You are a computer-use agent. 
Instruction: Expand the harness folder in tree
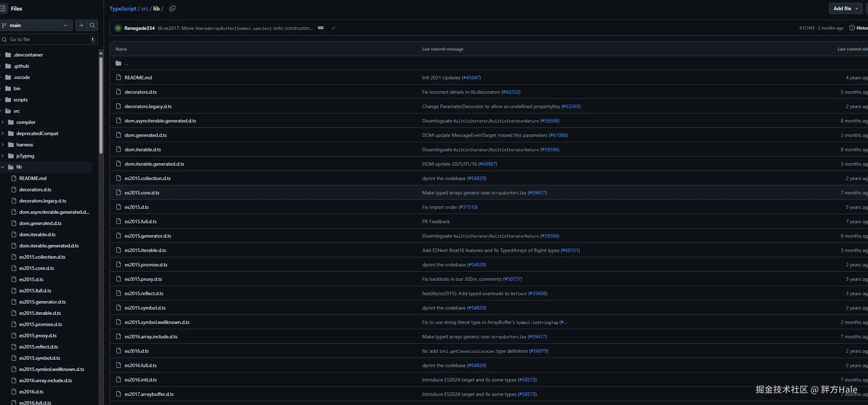3,145
